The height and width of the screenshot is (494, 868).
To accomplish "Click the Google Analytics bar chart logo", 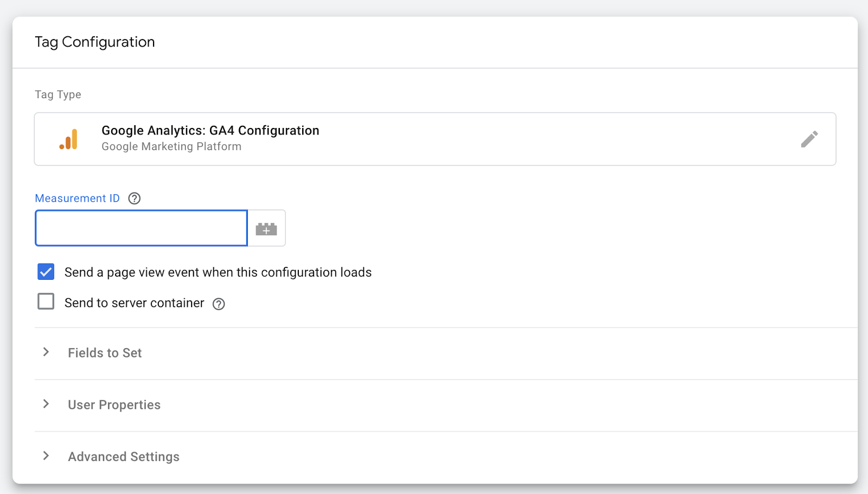I will coord(69,139).
